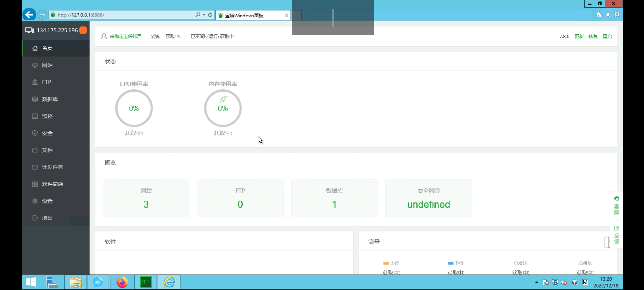Open the 安全 security sidebar item
The width and height of the screenshot is (644, 290).
tap(56, 133)
